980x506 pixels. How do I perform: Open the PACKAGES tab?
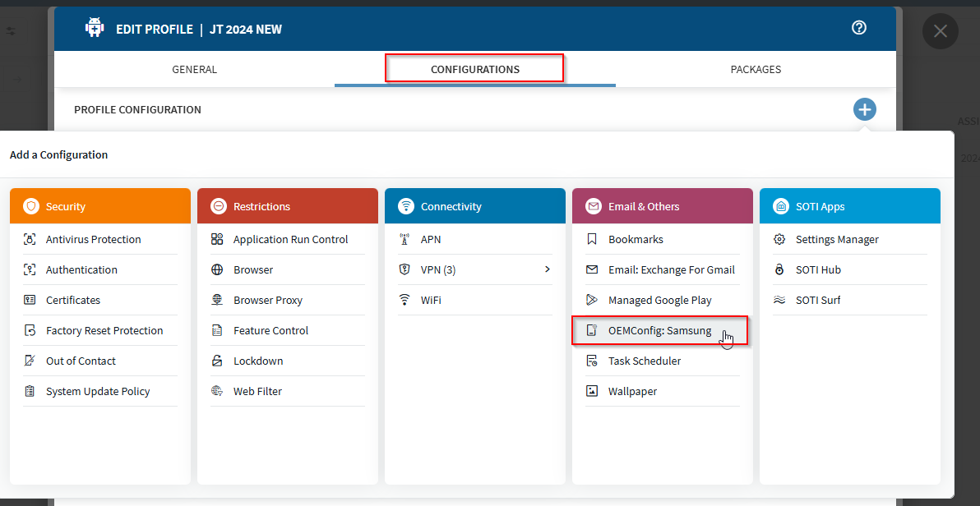click(756, 70)
